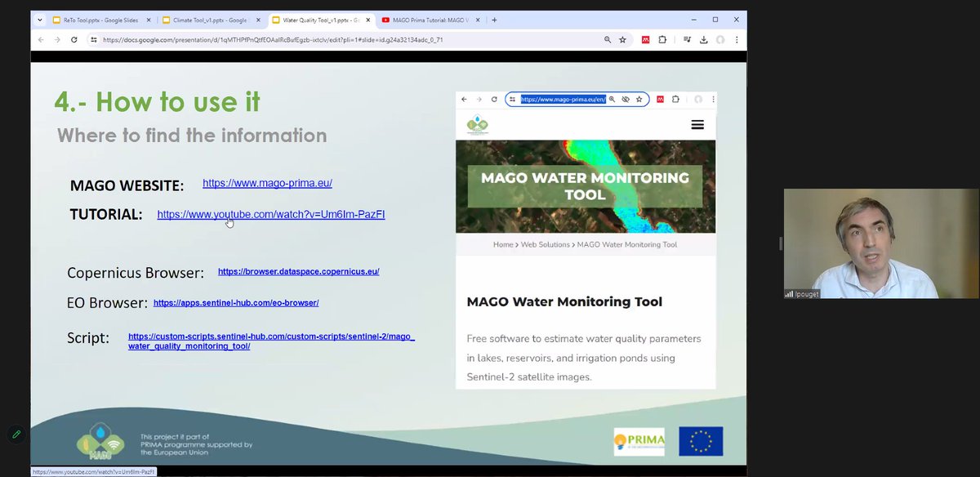980x477 pixels.
Task: Click the 'Script:' label
Action: [x=88, y=337]
